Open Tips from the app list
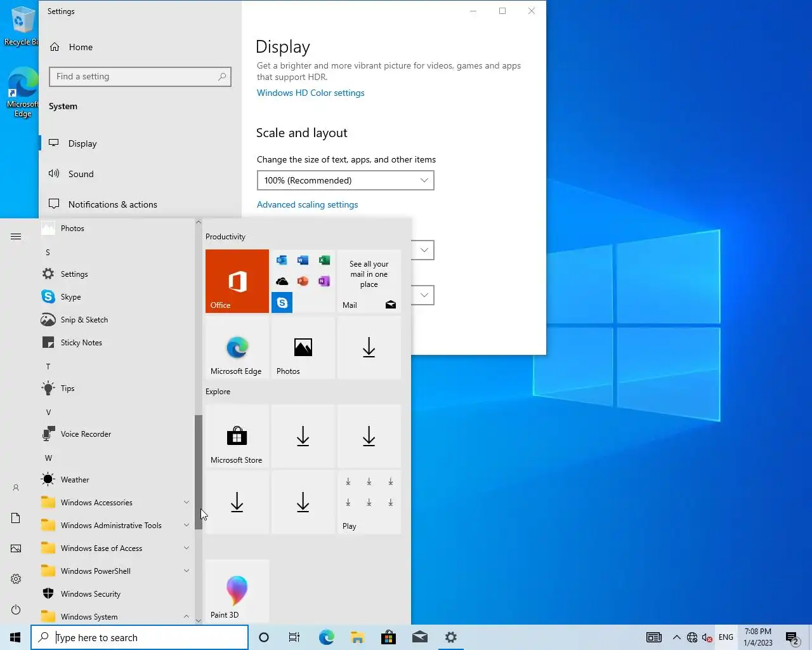812x650 pixels. [116, 388]
